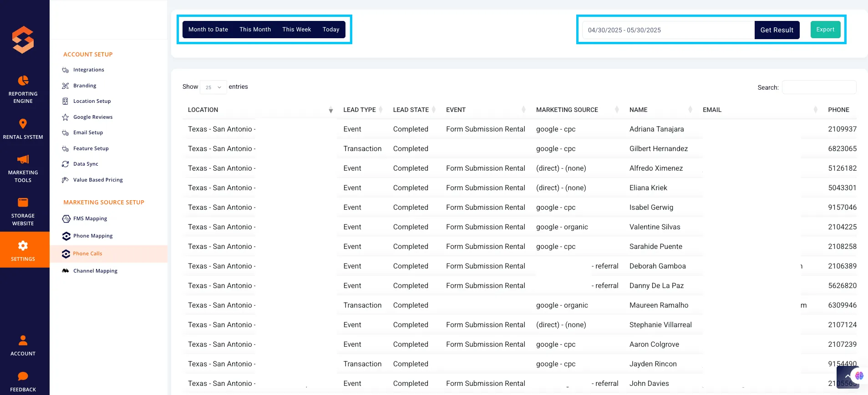Open the Email Setup link

coord(88,133)
